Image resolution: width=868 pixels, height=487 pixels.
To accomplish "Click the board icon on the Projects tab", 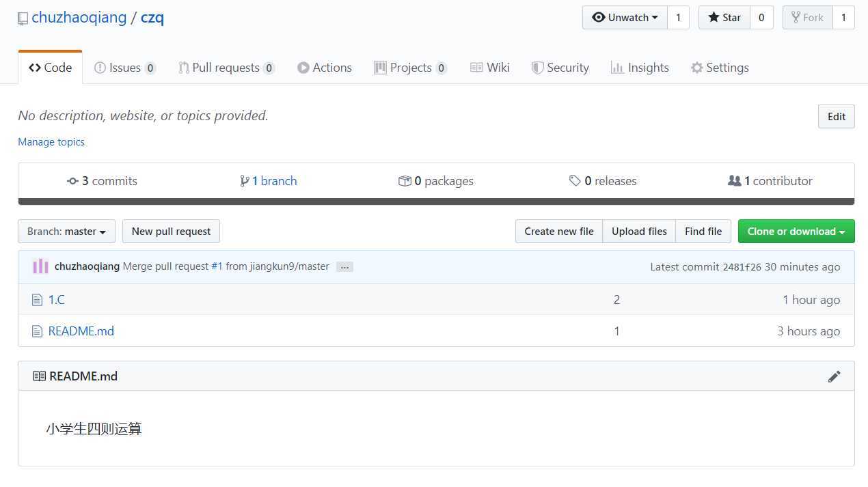I will coord(380,68).
